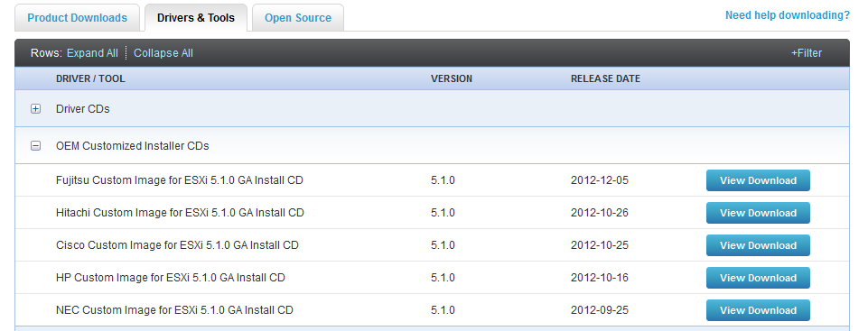Screen dimensions: 868x331
Task: View Download for NEC Custom Image
Action: pyautogui.click(x=758, y=310)
